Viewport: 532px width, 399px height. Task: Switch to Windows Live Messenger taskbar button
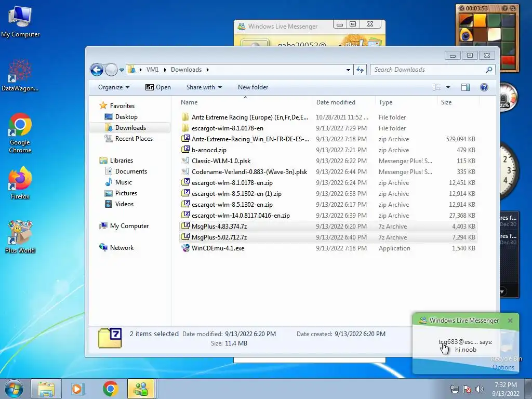[141, 389]
